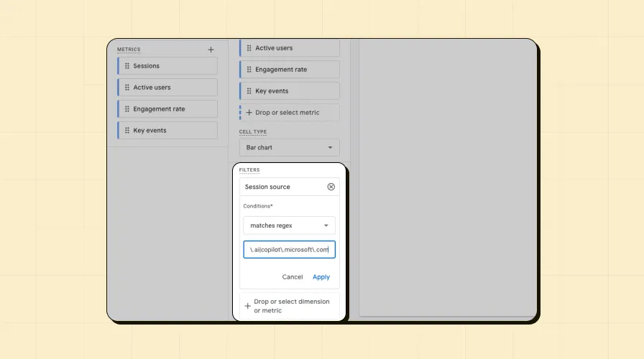The height and width of the screenshot is (359, 644).
Task: Click the Session source filter name
Action: (267, 187)
